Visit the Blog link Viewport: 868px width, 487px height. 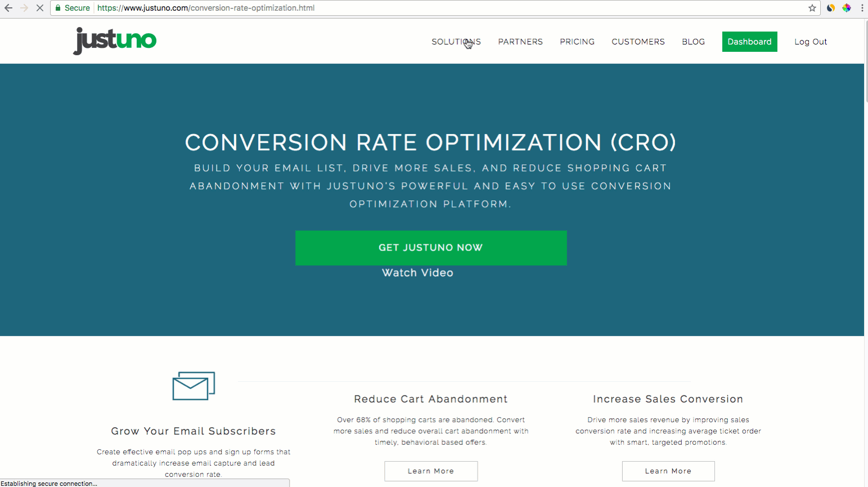[693, 42]
